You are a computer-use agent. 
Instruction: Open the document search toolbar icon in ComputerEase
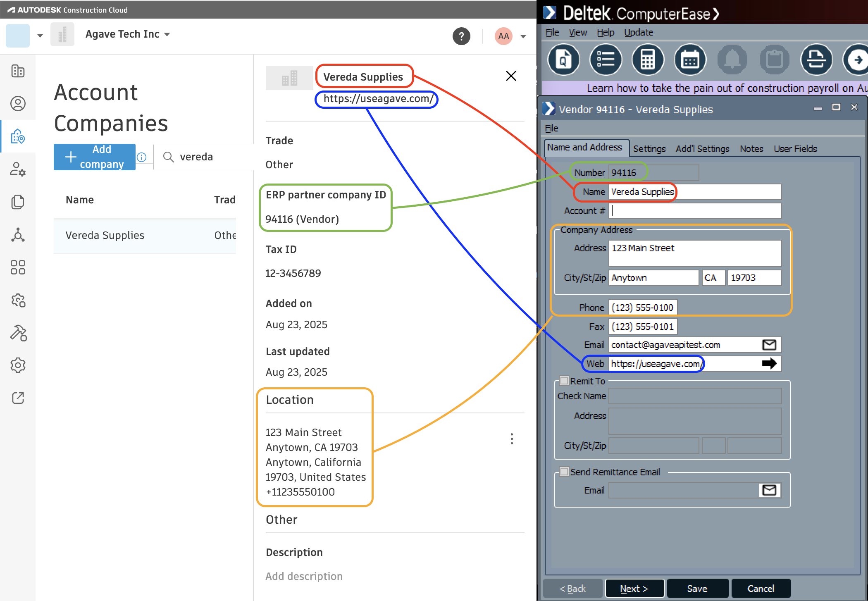(x=564, y=60)
